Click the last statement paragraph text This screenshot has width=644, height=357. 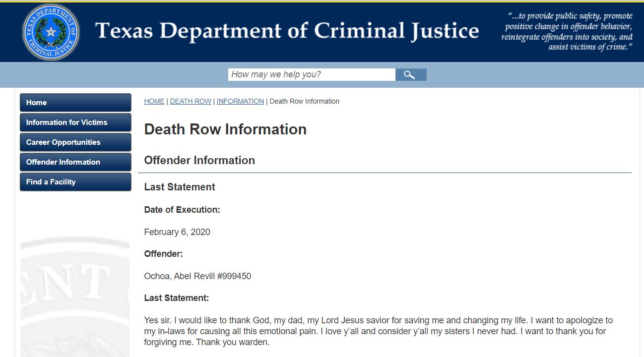[379, 331]
